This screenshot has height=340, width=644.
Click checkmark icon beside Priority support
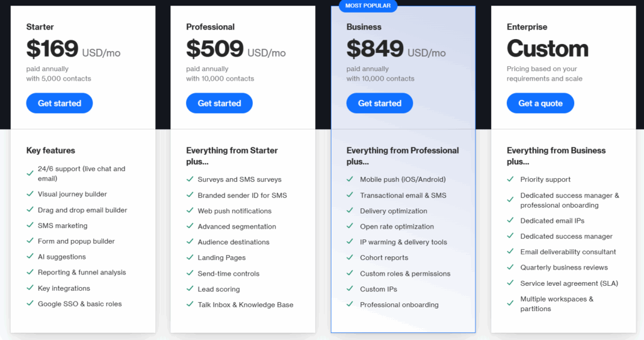click(x=511, y=179)
